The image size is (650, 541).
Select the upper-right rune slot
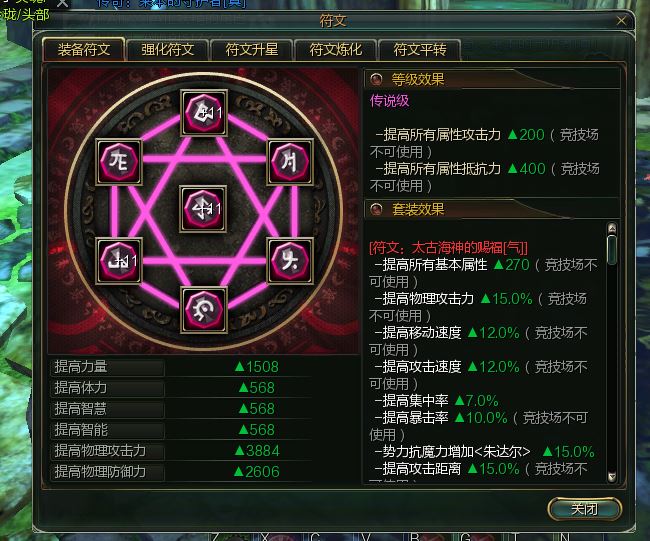290,162
